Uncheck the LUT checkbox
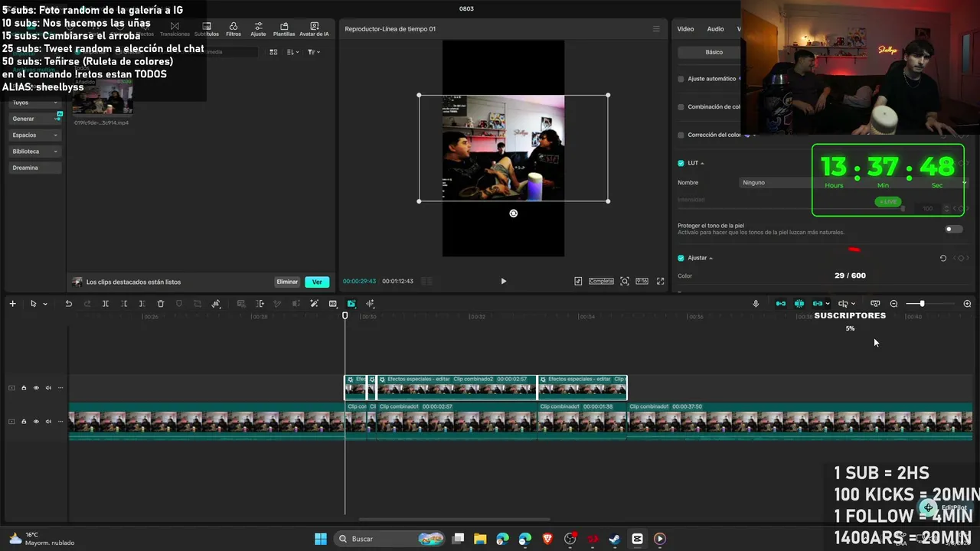This screenshot has width=980, height=551. coord(681,163)
